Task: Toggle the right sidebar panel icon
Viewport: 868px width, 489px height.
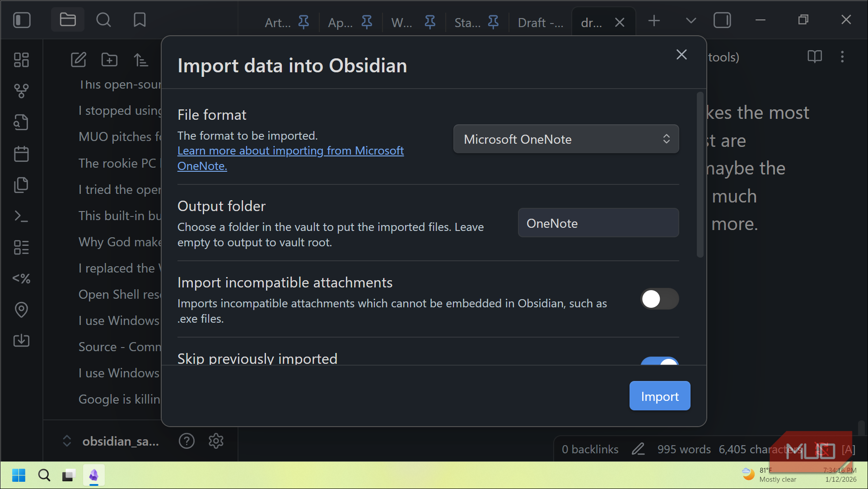Action: [x=722, y=20]
